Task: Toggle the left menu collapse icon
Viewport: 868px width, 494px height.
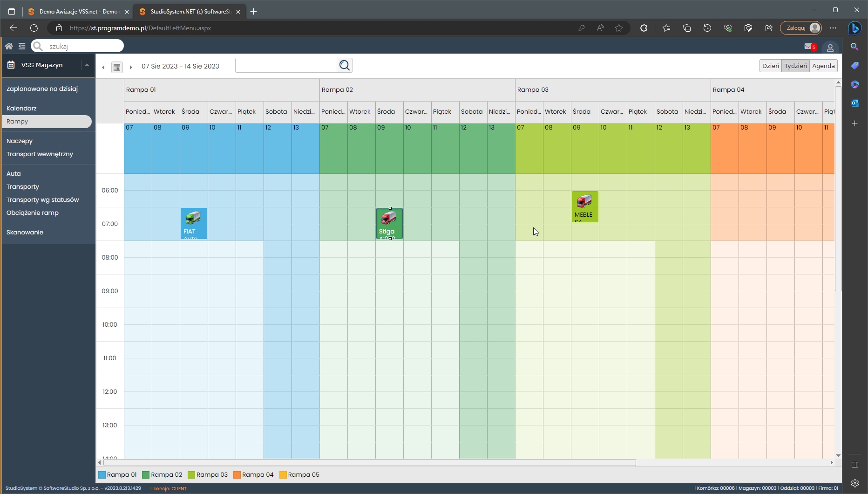Action: point(22,46)
